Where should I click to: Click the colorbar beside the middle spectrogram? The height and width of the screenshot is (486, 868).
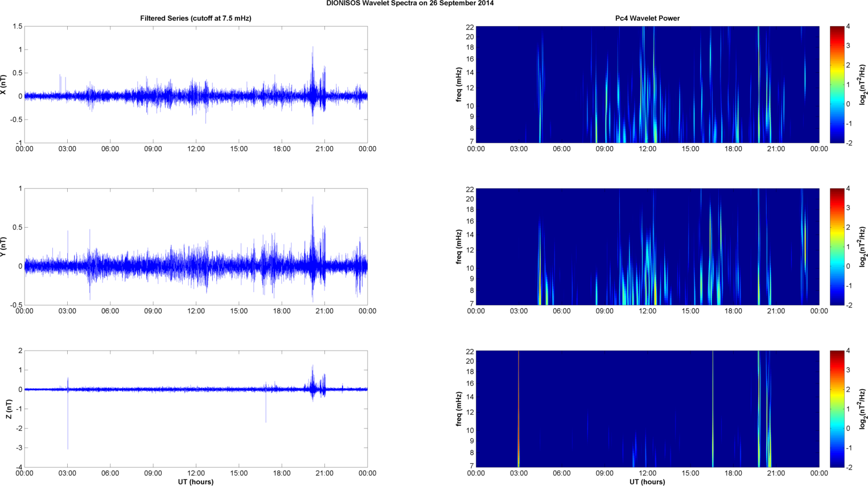(x=837, y=247)
